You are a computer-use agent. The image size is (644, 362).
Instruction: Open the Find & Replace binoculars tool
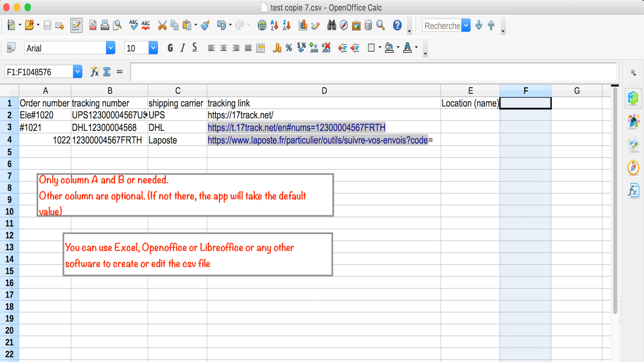tap(332, 25)
